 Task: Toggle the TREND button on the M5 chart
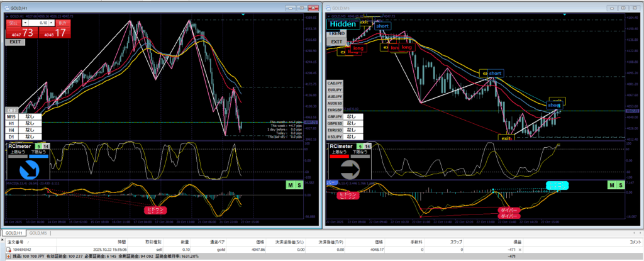338,33
